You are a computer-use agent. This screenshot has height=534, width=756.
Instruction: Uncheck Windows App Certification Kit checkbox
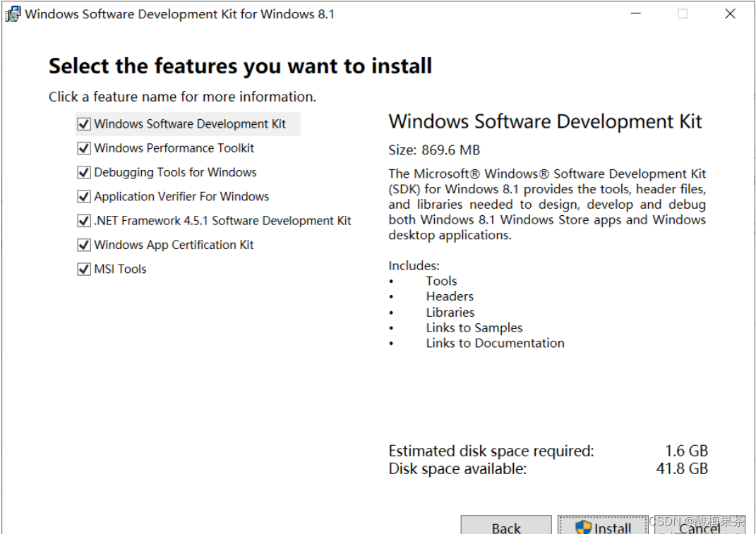click(84, 245)
